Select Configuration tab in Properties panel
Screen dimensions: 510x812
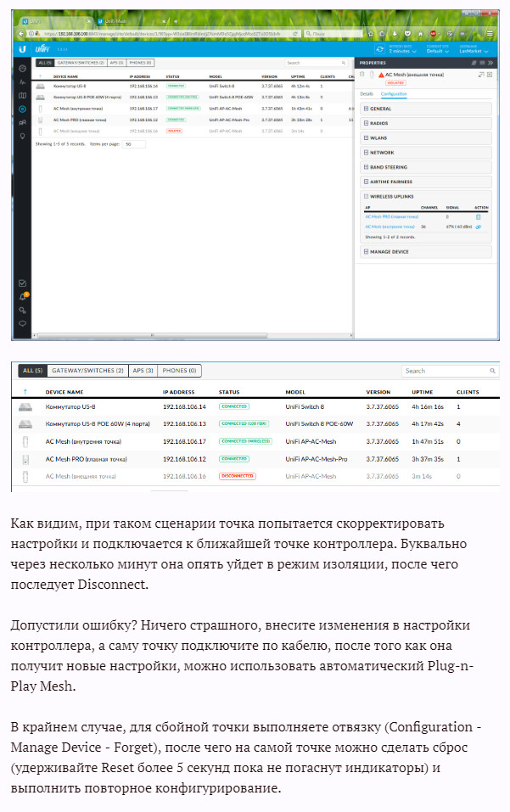click(x=394, y=93)
